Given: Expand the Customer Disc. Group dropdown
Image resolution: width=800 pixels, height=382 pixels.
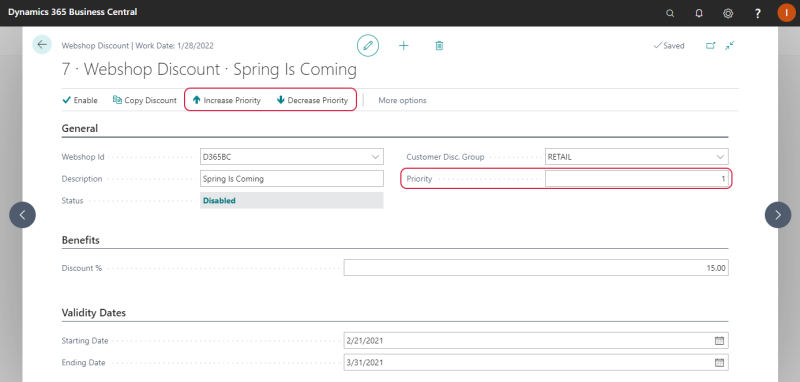Looking at the screenshot, I should pos(720,157).
